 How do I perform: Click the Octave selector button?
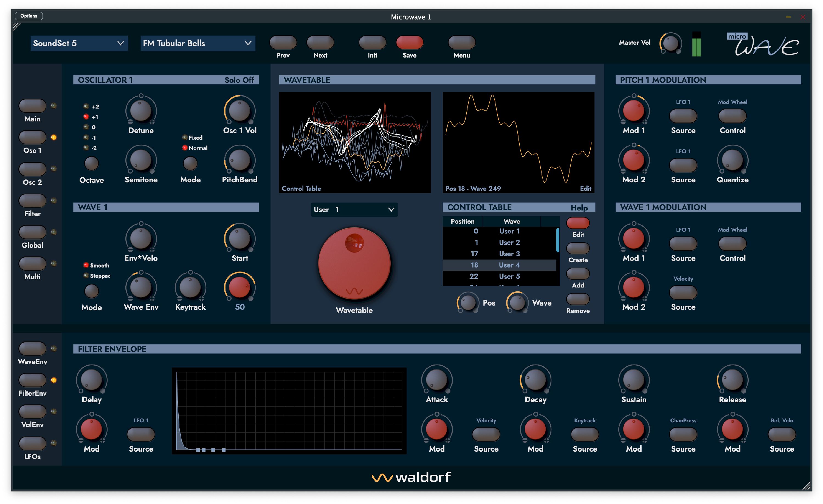(92, 163)
